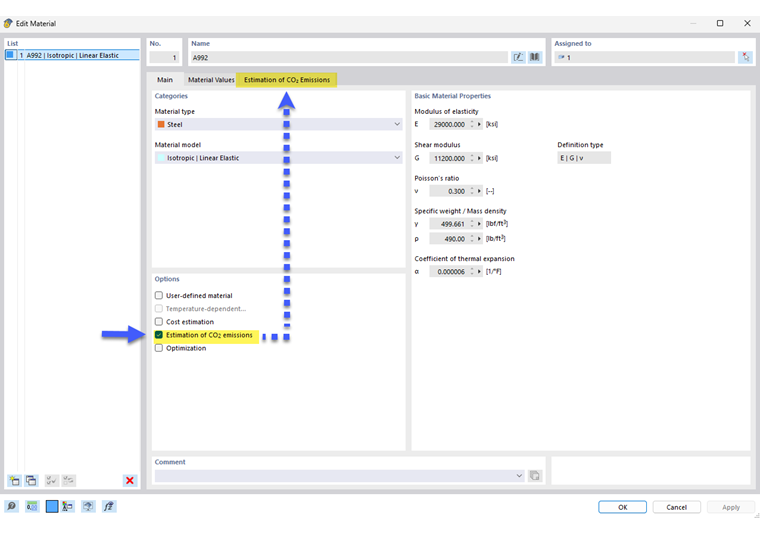Close the Edit Material dialog
Image resolution: width=760 pixels, height=535 pixels.
click(747, 23)
